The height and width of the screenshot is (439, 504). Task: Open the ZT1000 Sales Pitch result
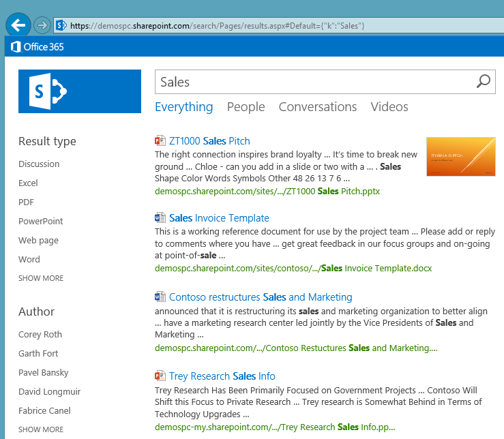(x=209, y=141)
